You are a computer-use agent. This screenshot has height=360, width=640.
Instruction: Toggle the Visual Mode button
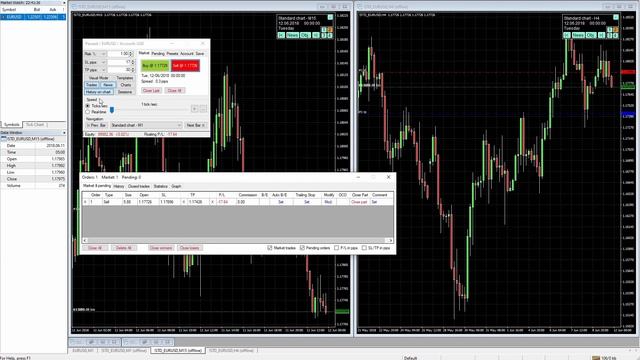pos(98,78)
